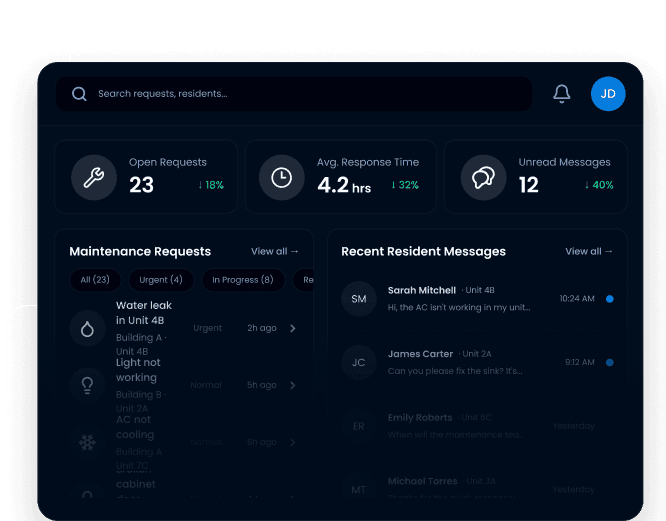Click the 40% decrease indicator
Image resolution: width=666 pixels, height=521 pixels.
tap(599, 185)
